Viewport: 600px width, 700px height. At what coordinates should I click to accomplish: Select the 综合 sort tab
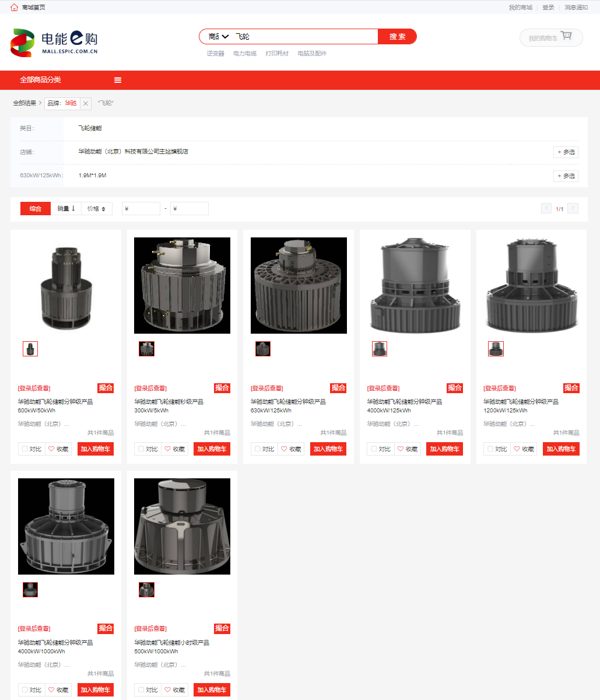click(36, 209)
